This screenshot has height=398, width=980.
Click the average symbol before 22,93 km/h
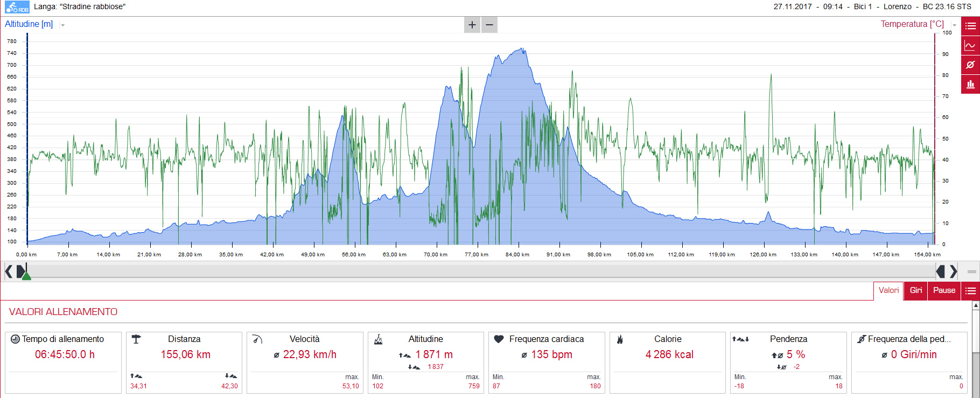(x=276, y=355)
